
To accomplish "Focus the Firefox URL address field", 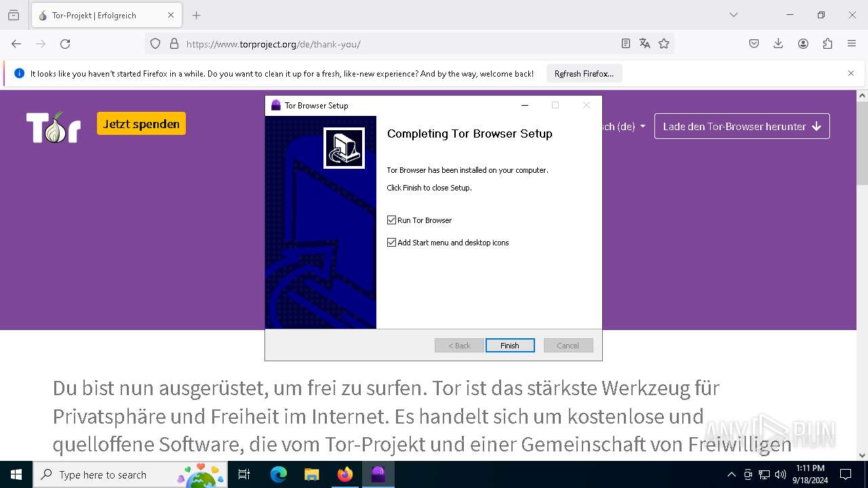I will coord(399,44).
